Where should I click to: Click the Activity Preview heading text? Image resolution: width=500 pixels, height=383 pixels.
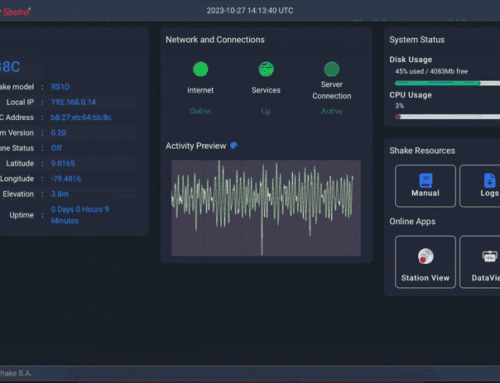click(196, 146)
